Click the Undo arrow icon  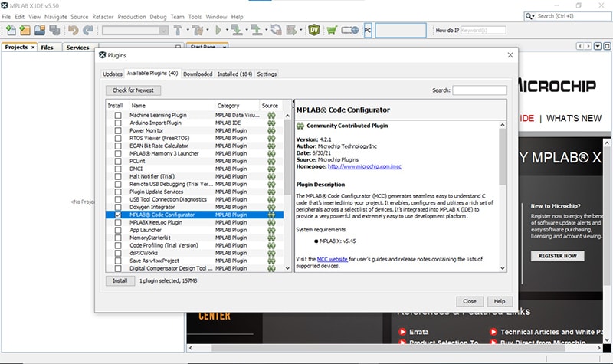(x=73, y=30)
